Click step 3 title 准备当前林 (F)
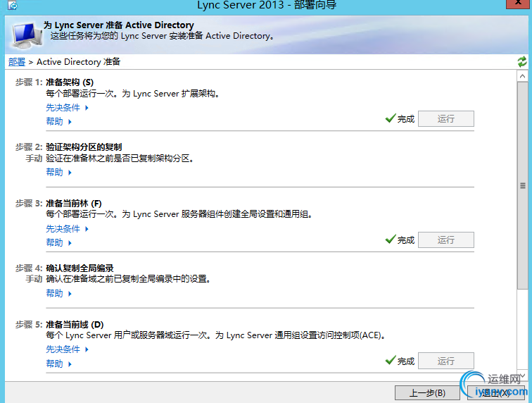Image resolution: width=532 pixels, height=403 pixels. [74, 204]
